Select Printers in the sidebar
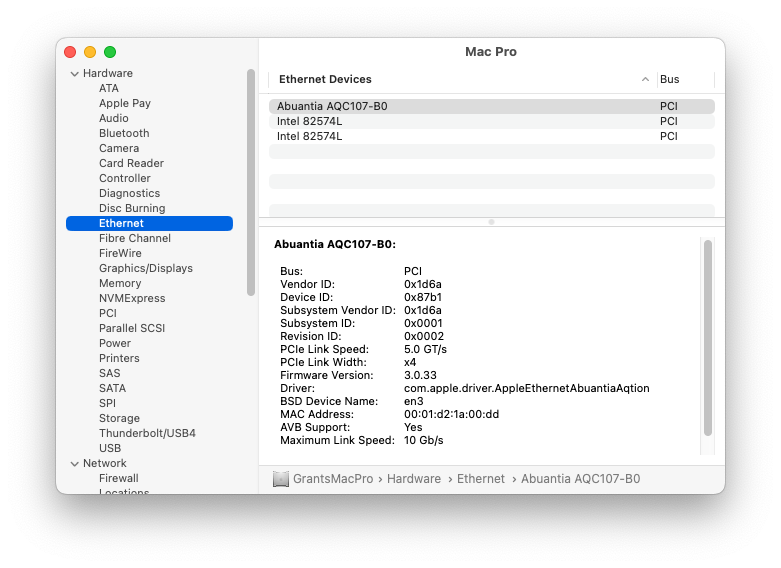This screenshot has width=781, height=568. click(x=119, y=358)
